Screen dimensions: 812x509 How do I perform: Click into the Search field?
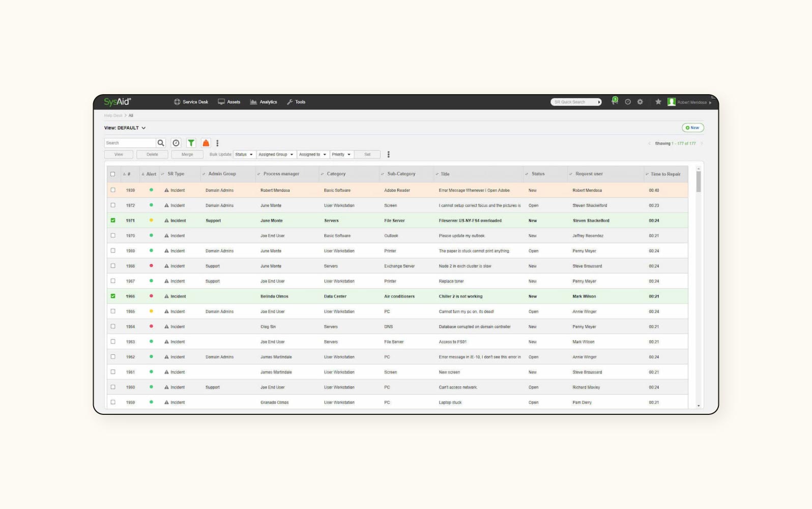(x=130, y=143)
